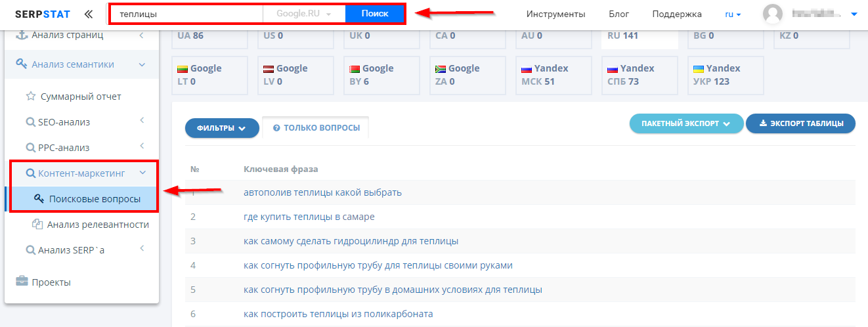The height and width of the screenshot is (327, 868).
Task: Click key icon of Поисковые вопросы
Action: click(x=39, y=199)
